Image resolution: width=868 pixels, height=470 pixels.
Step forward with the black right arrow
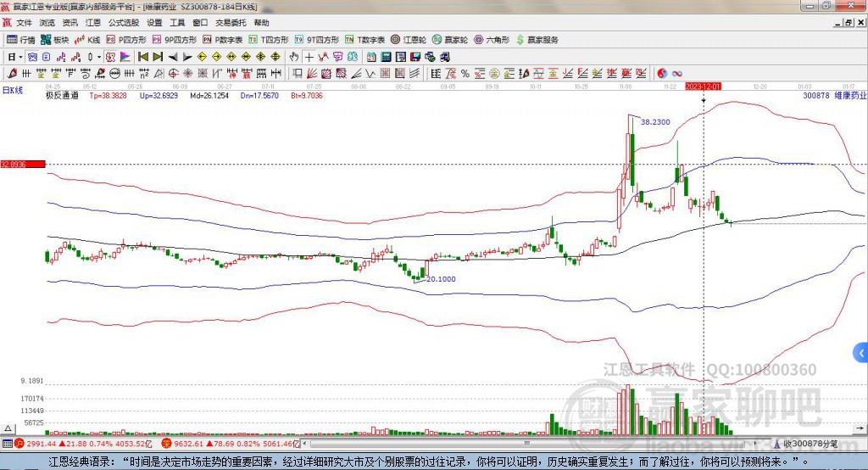tap(187, 57)
